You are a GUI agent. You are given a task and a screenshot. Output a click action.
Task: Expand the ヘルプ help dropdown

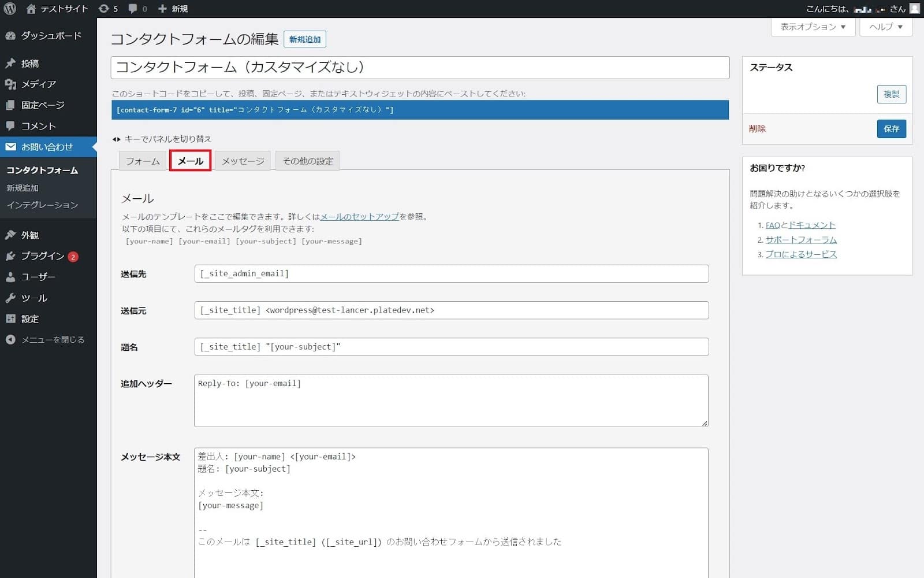[885, 27]
